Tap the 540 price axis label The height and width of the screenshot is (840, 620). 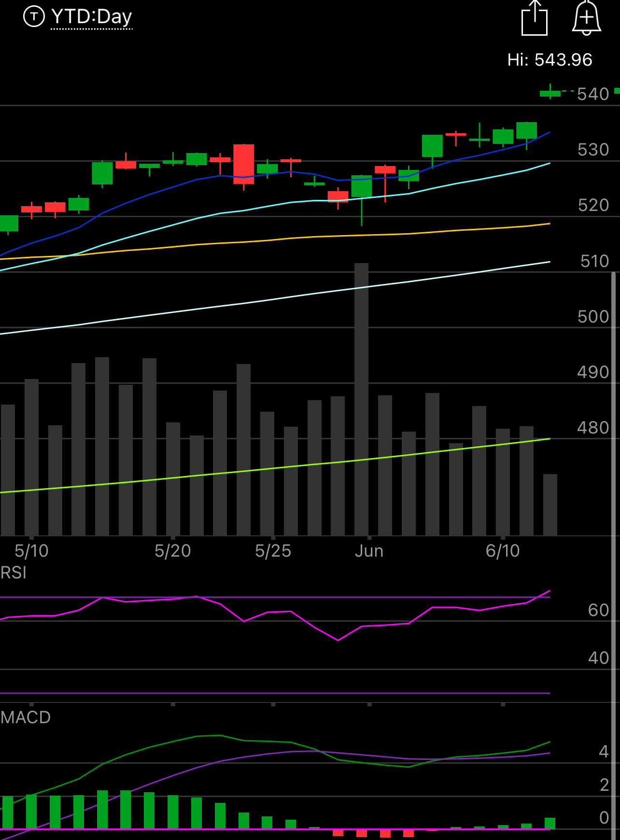point(593,94)
